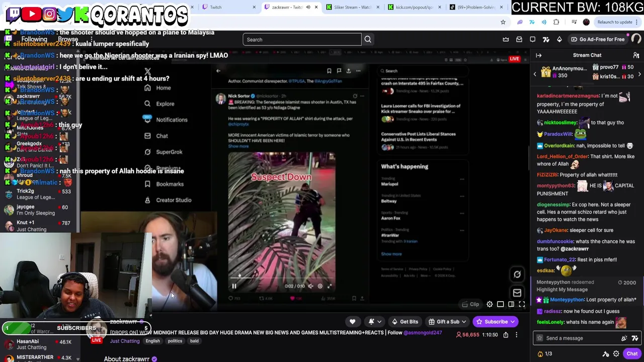Open the @asmongold247 link in title
Screen dimensions: 644x362
pyautogui.click(x=423, y=332)
